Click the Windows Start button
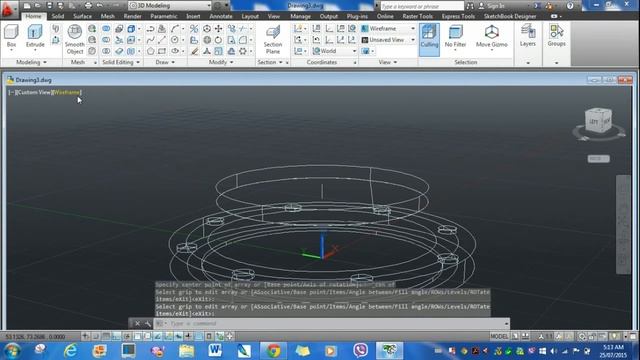Image resolution: width=640 pixels, height=360 pixels. [12, 351]
